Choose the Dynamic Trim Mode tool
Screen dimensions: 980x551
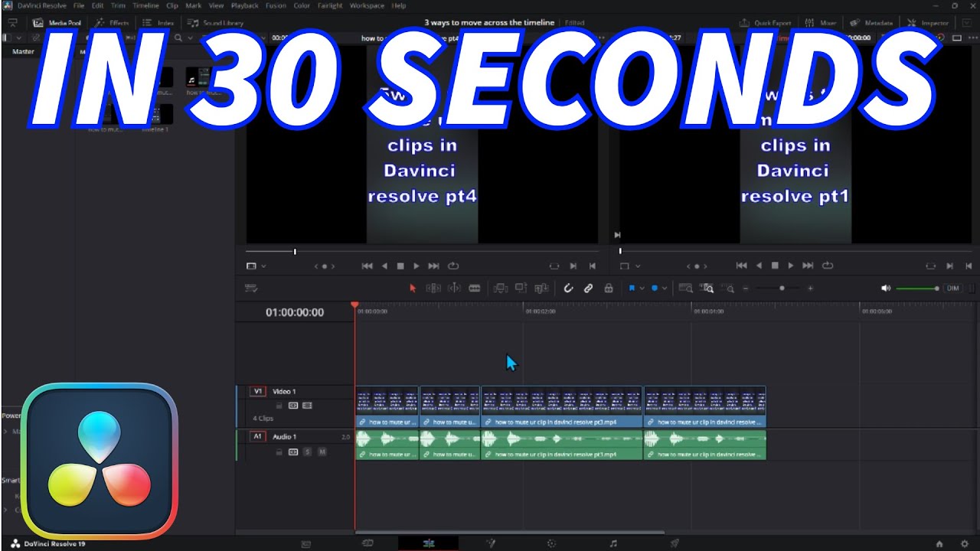454,289
